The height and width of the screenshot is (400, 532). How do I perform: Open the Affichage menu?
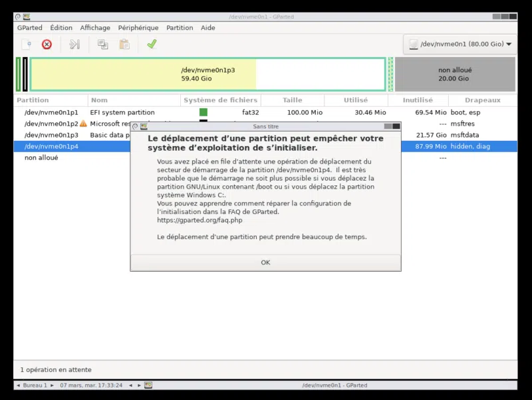point(95,28)
